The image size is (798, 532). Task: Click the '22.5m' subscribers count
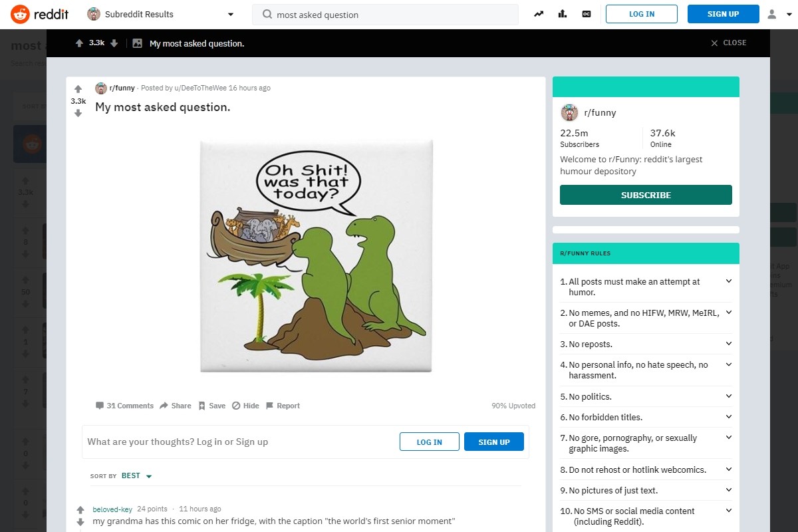[574, 133]
